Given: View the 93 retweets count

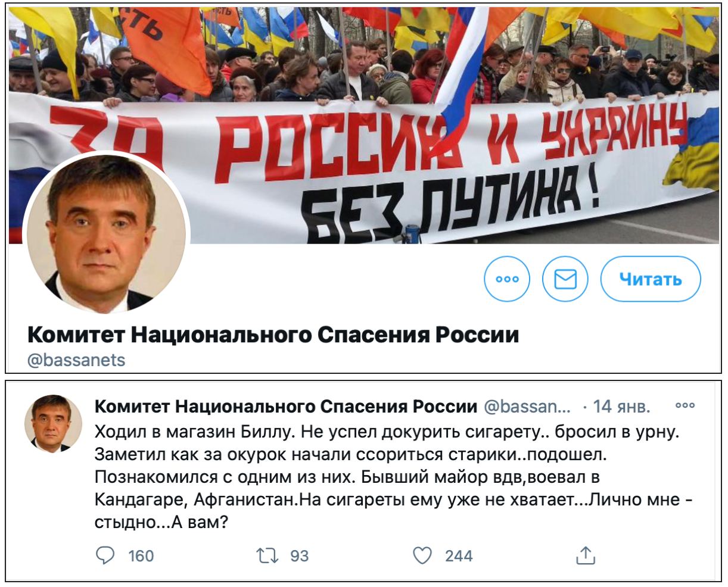Looking at the screenshot, I should coord(299,556).
